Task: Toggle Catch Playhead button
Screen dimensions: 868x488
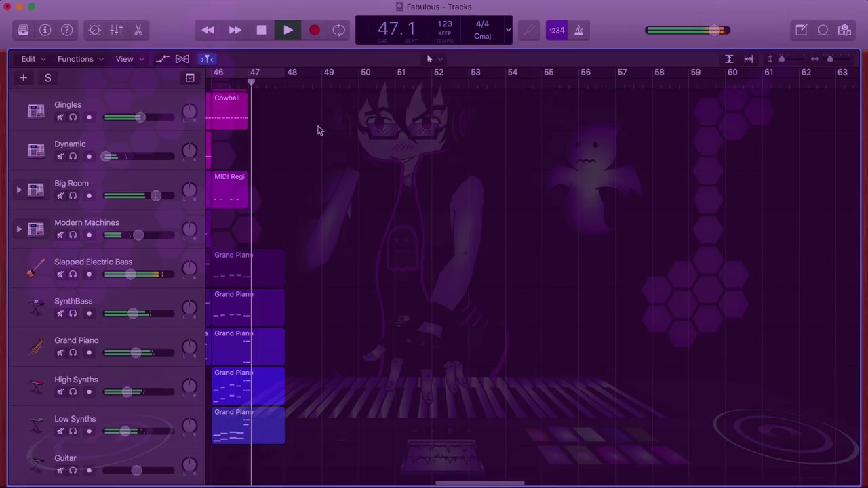Action: 208,59
